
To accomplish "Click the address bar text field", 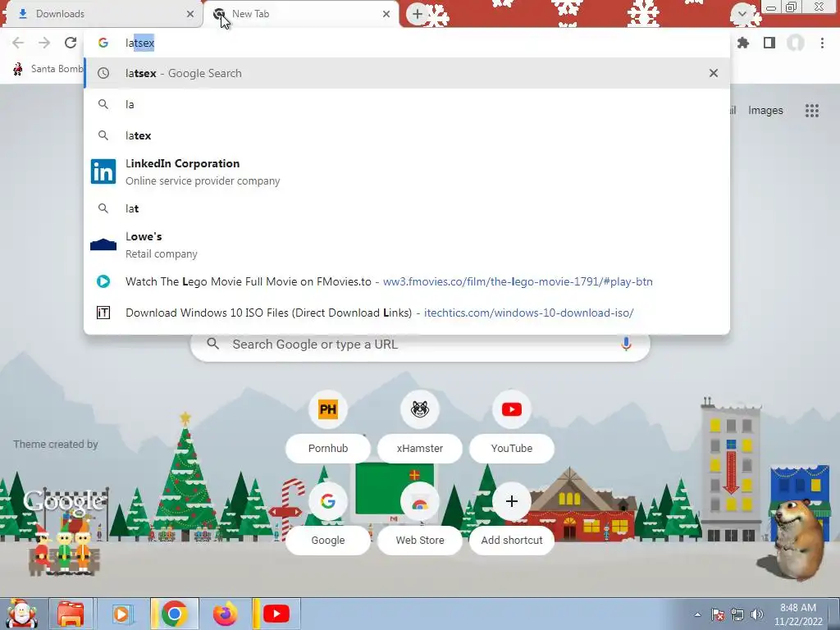I will (x=407, y=43).
